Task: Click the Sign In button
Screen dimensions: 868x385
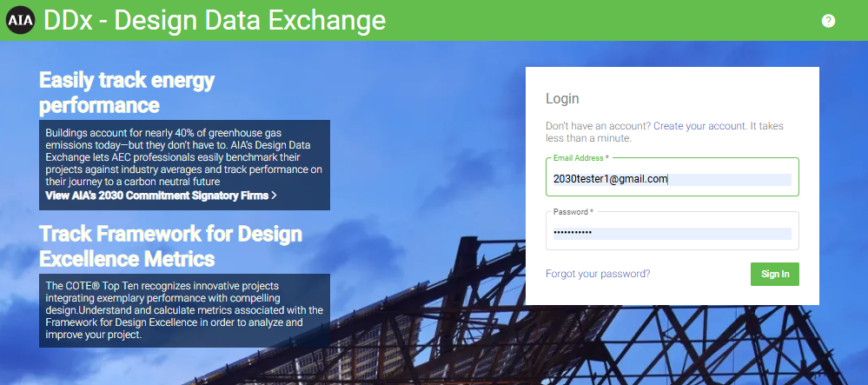Action: click(775, 275)
